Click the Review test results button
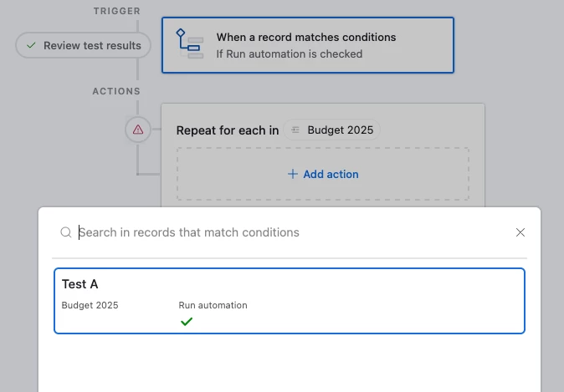The height and width of the screenshot is (392, 564). pyautogui.click(x=84, y=45)
